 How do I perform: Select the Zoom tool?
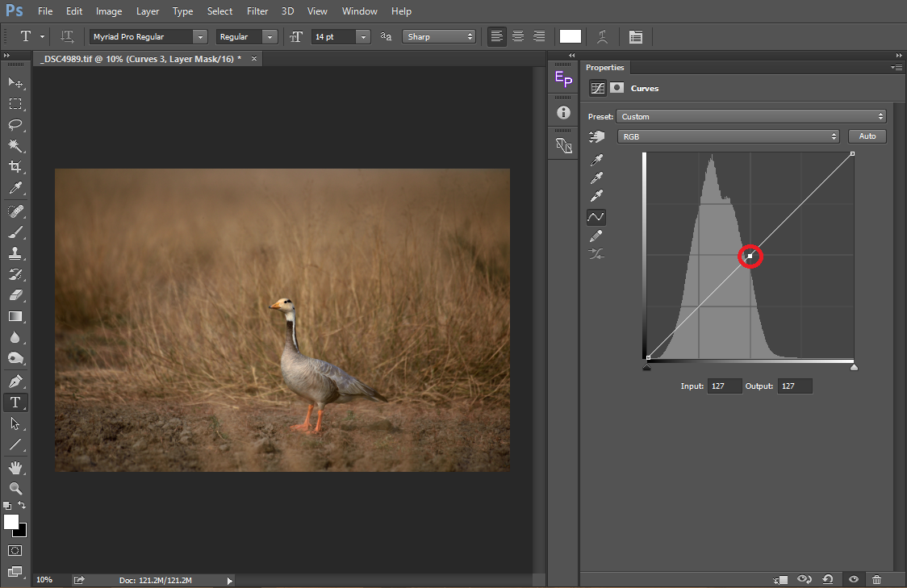(x=15, y=489)
